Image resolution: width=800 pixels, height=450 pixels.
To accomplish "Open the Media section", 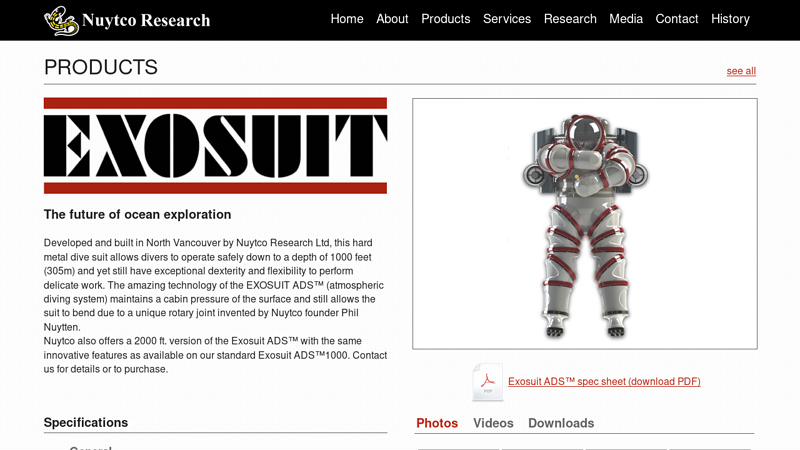I will [626, 19].
